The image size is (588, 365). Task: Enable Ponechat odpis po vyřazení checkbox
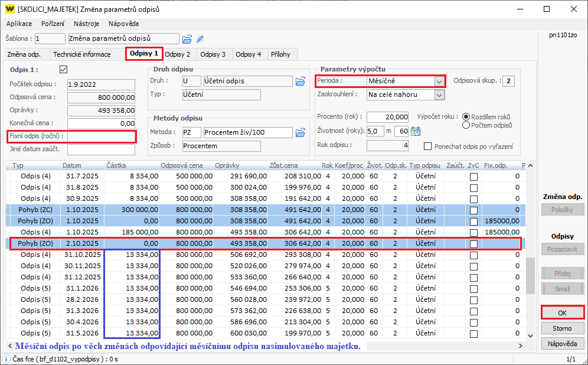[429, 146]
